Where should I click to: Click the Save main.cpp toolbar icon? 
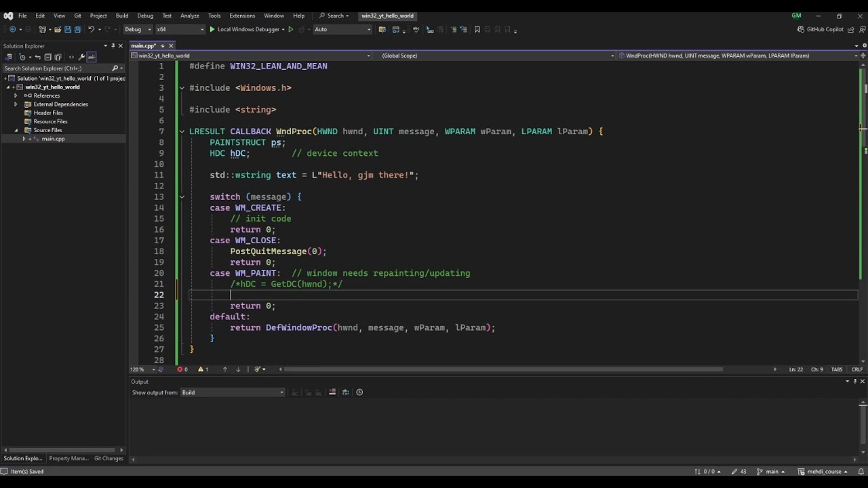[x=68, y=30]
